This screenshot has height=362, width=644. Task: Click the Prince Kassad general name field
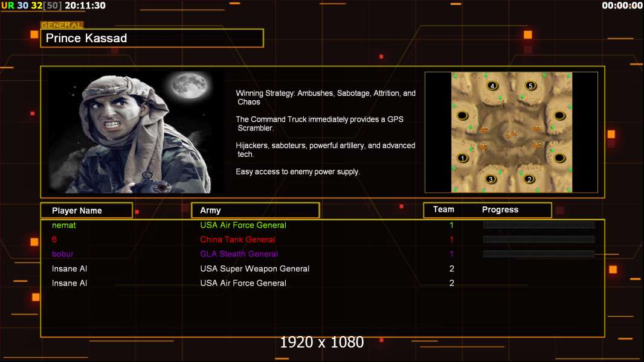[152, 38]
